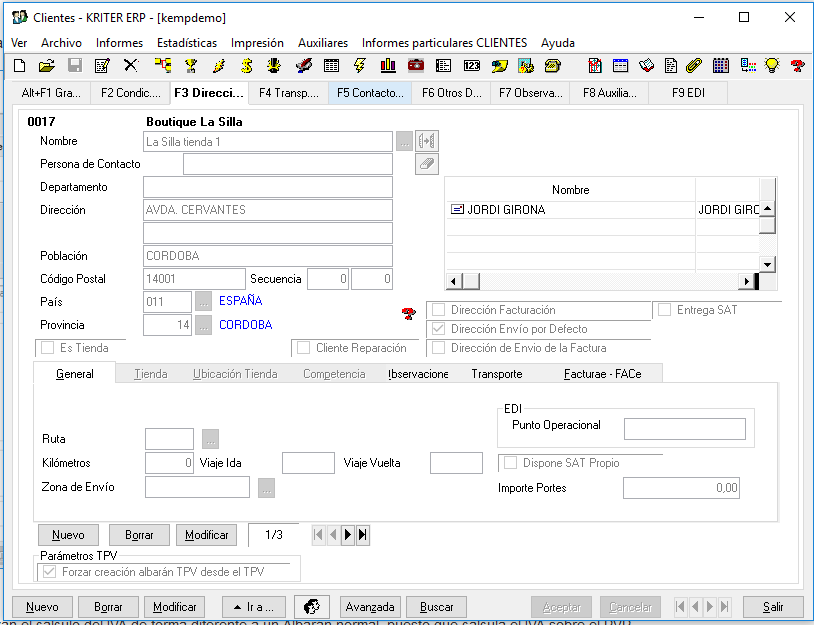Click the Buscar button
The height and width of the screenshot is (625, 814).
point(437,606)
